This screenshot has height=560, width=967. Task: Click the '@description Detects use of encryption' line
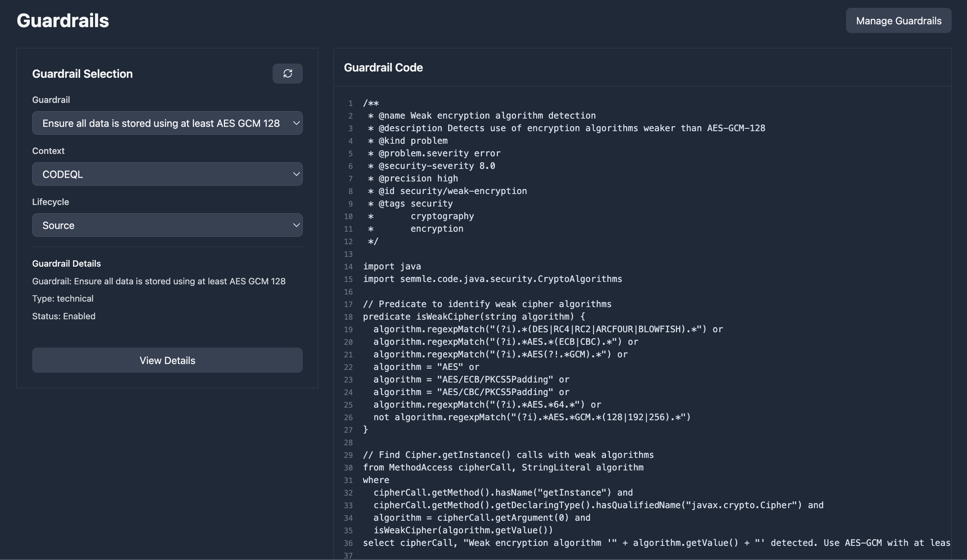pyautogui.click(x=567, y=128)
